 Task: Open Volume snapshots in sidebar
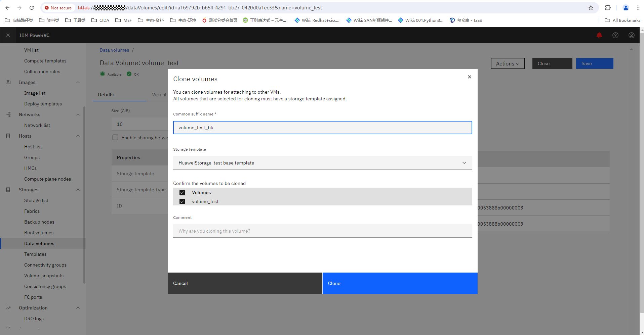[x=44, y=276]
